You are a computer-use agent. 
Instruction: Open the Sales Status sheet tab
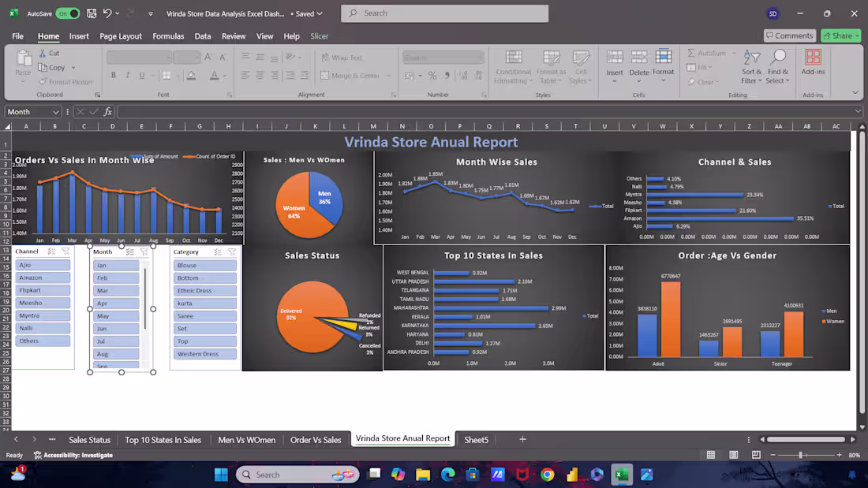tap(89, 440)
